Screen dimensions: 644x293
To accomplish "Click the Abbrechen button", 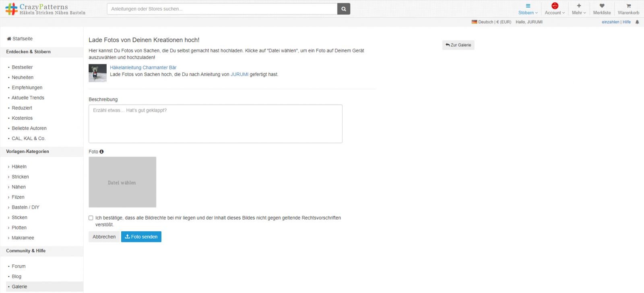I will (104, 237).
